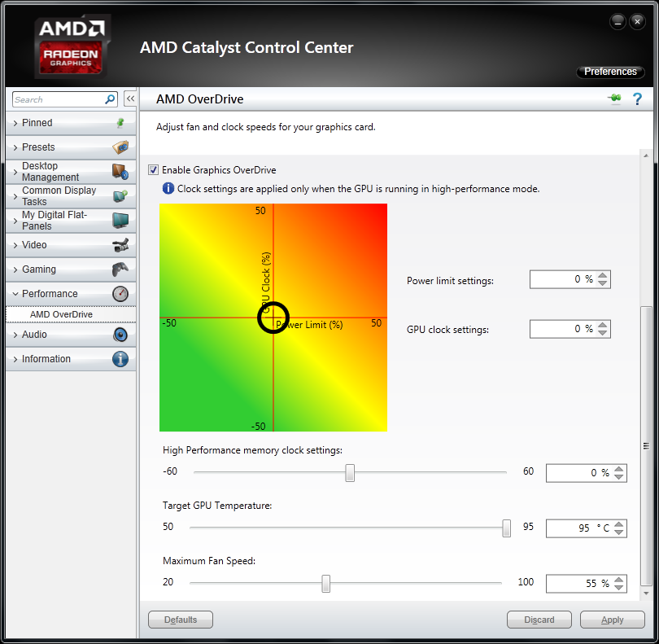Expand the Pinned section chevron
659x644 pixels.
(x=15, y=123)
